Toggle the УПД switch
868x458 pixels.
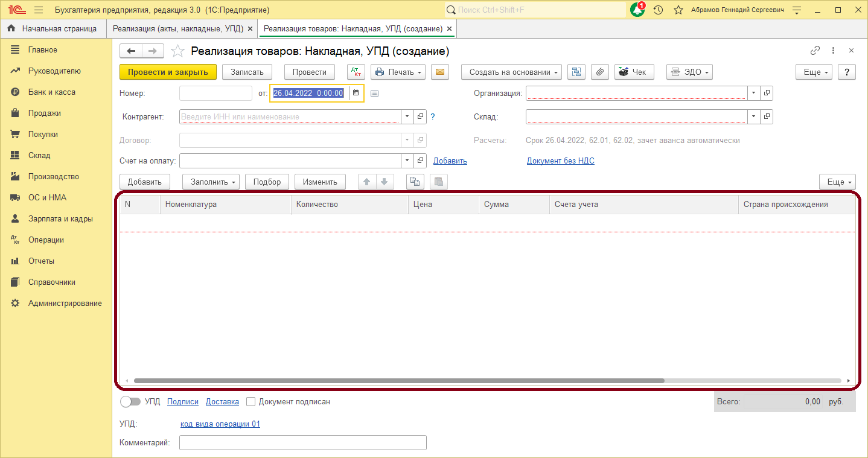(x=130, y=401)
